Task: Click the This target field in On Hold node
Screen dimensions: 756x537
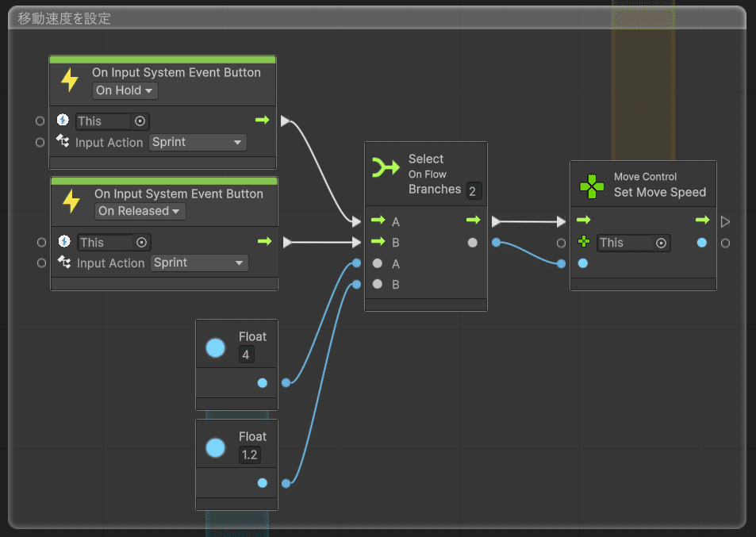Action: [113, 121]
